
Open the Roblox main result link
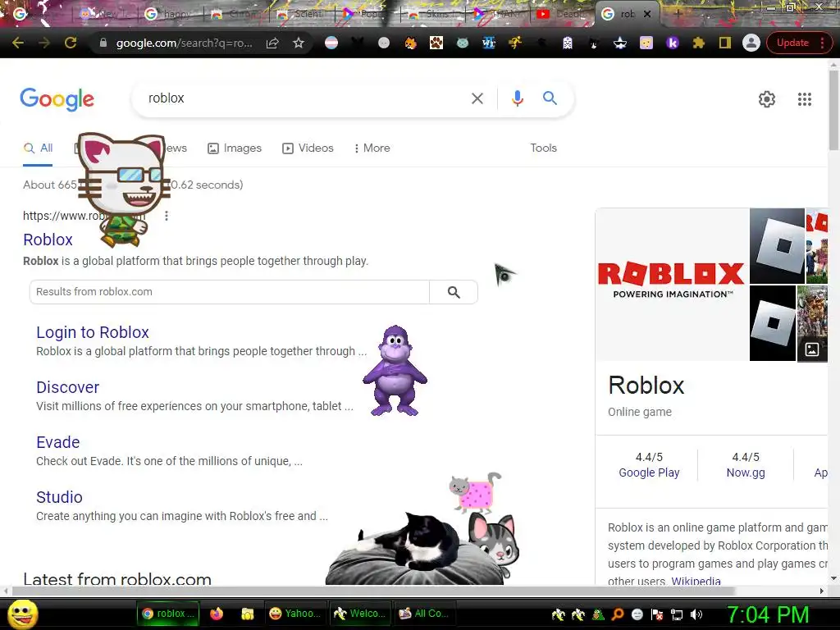[x=48, y=240]
